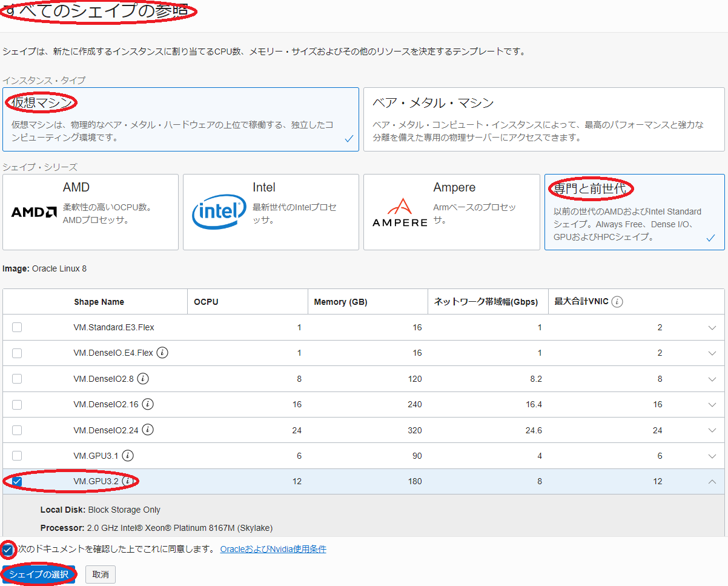Check the VM.Standard.E3.Flex checkbox
Image resolution: width=728 pixels, height=586 pixels.
tap(17, 327)
